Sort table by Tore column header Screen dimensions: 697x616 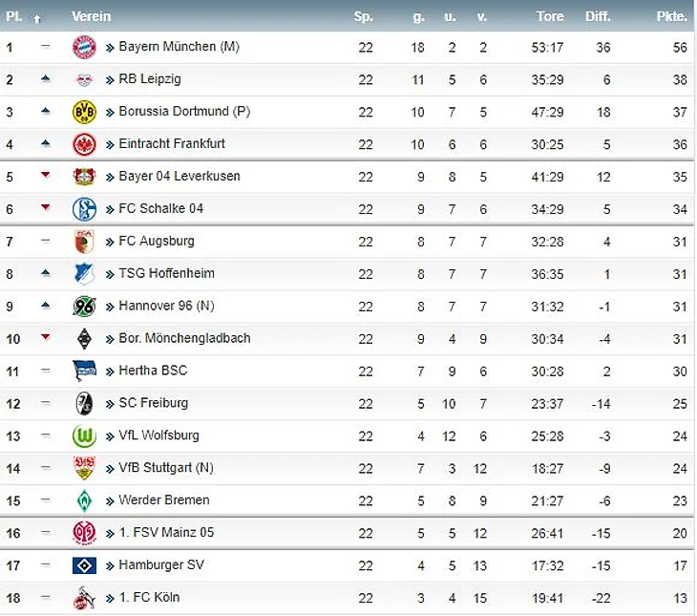coord(550,16)
